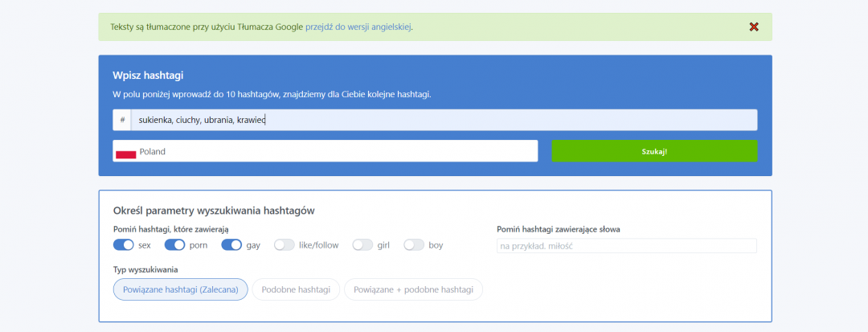Screen dimensions: 868x332
Task: Enable the 'like/follow' filter toggle
Action: 285,245
